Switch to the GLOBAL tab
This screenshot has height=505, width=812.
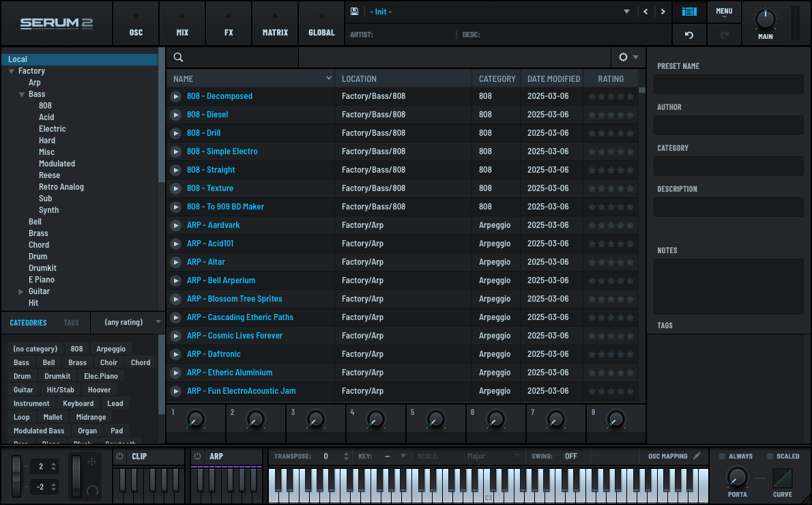click(x=321, y=23)
